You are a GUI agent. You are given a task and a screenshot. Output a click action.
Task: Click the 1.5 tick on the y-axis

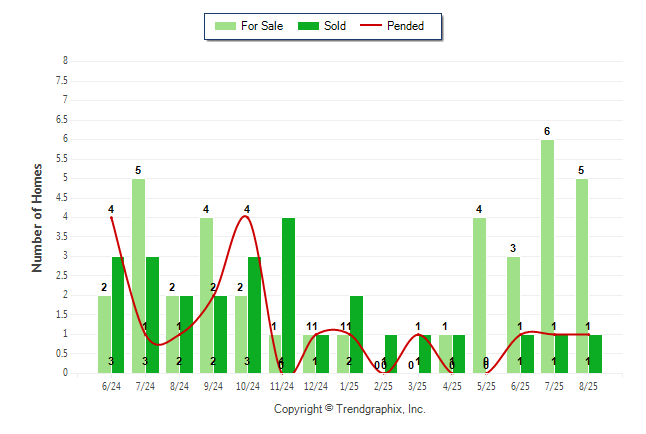[x=62, y=314]
